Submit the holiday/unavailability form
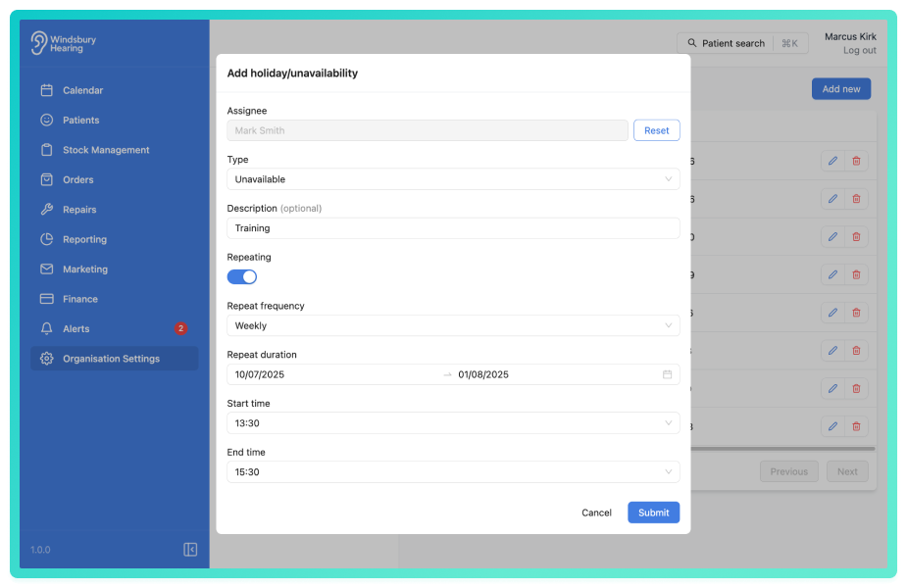907x588 pixels. (x=654, y=513)
